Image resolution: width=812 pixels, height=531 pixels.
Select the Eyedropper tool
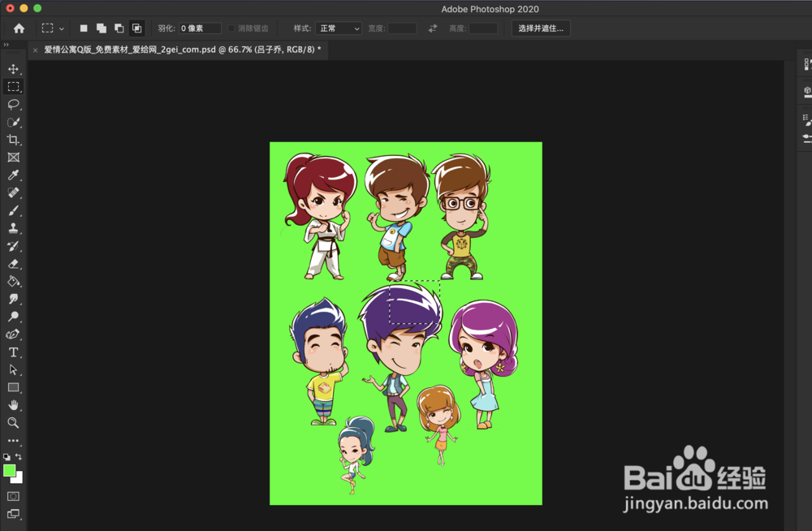(13, 175)
